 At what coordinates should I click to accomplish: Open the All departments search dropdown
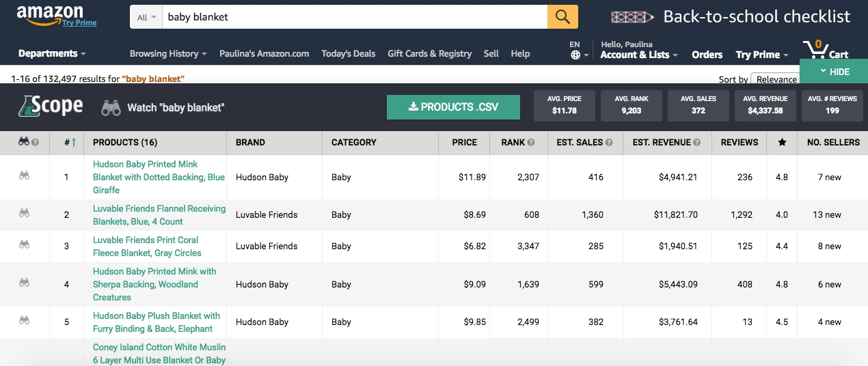click(146, 17)
